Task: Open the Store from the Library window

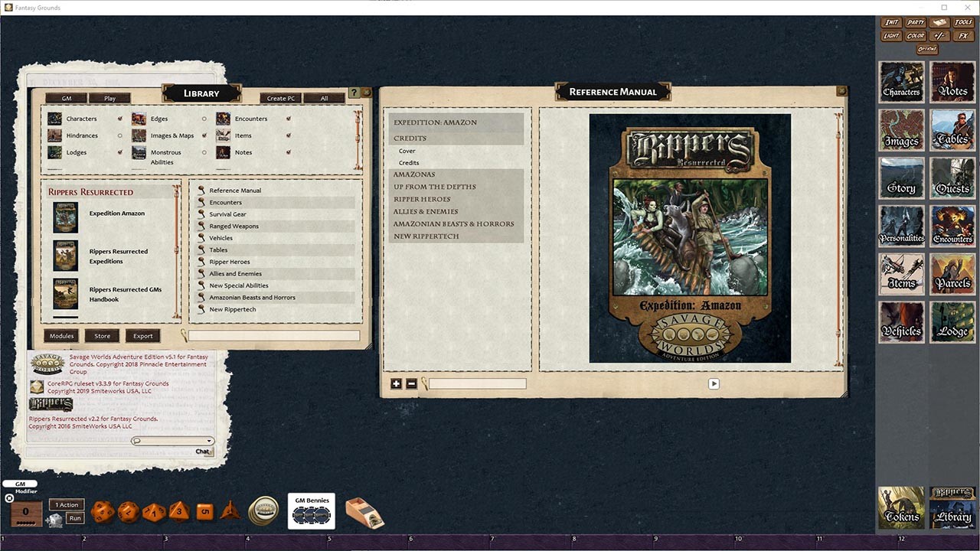Action: point(101,335)
